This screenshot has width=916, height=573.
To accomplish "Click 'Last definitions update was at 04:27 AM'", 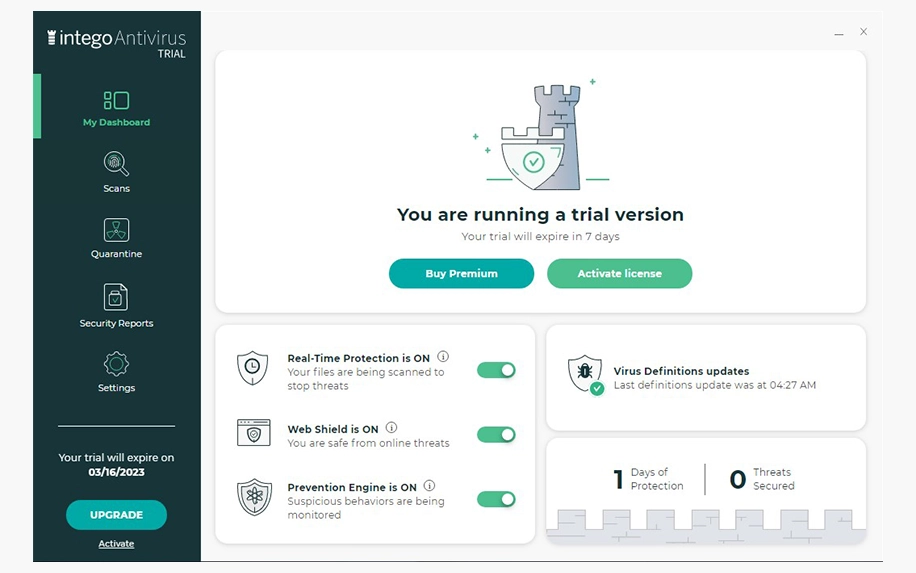I will pyautogui.click(x=714, y=385).
